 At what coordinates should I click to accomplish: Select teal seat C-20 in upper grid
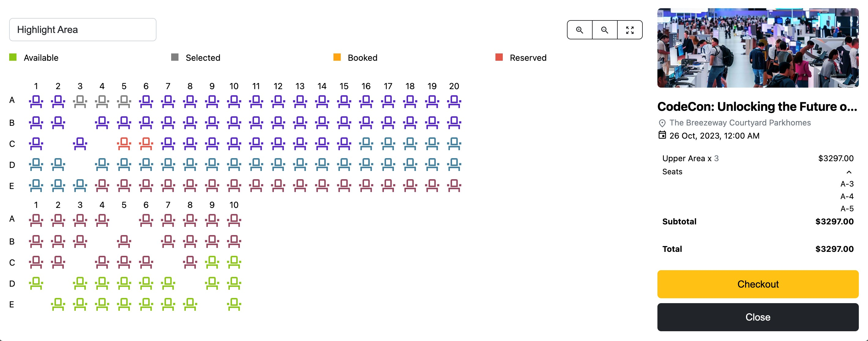click(x=454, y=143)
